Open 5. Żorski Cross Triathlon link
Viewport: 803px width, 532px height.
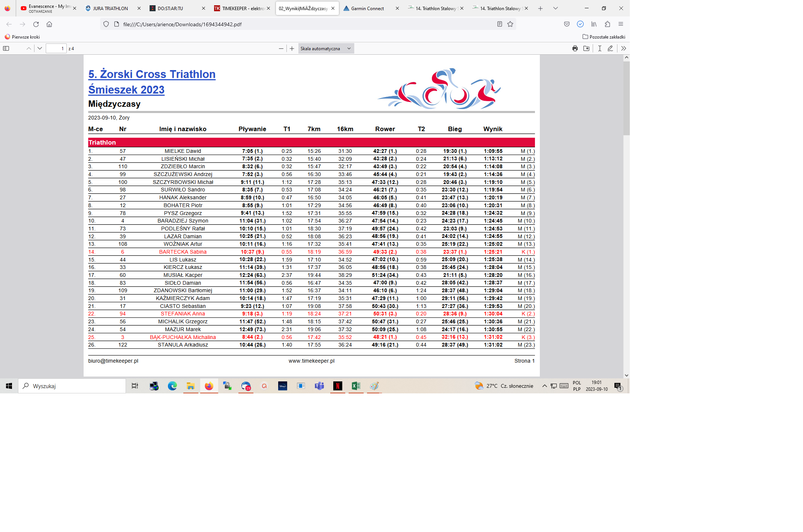[152, 74]
